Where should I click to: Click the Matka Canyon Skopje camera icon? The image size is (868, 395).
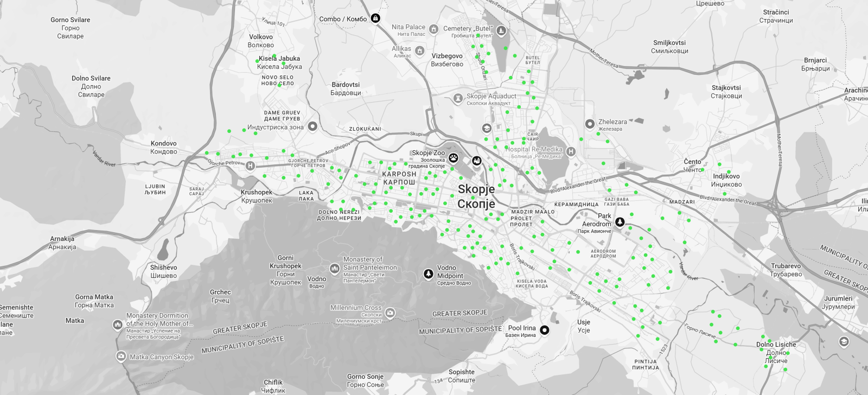point(121,356)
